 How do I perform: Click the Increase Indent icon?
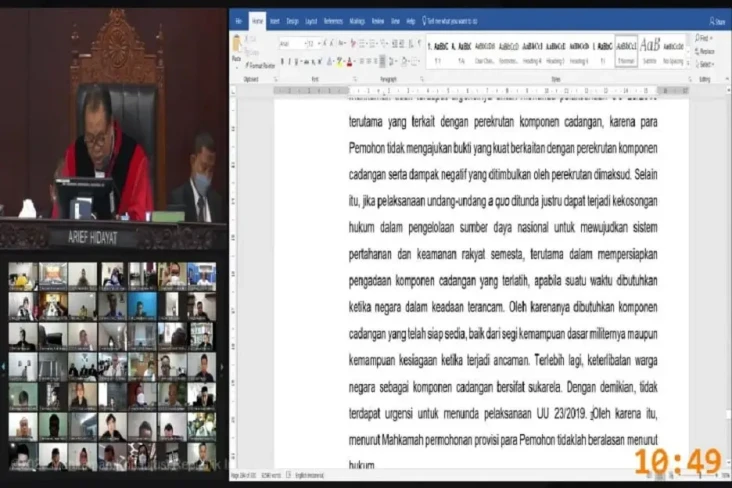401,43
